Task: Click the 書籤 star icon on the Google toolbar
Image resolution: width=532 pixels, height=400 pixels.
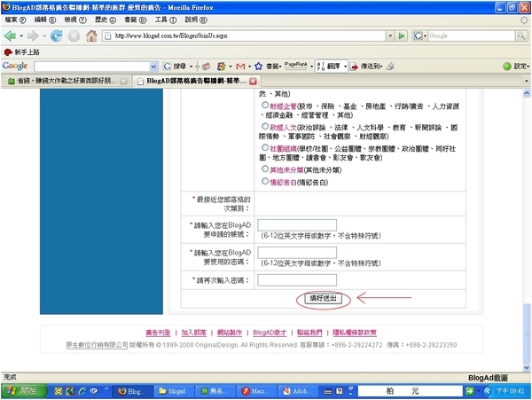Action: [259, 67]
